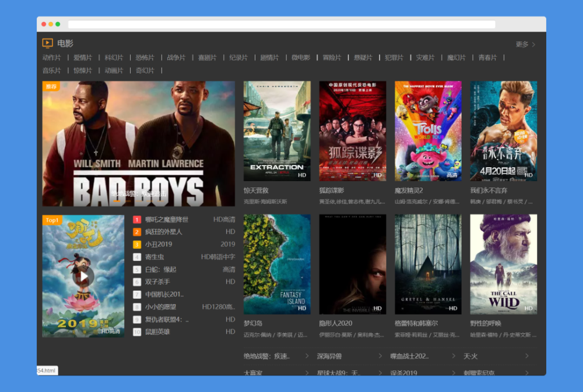
Task: Choose the 犯罪片 category
Action: click(x=394, y=58)
